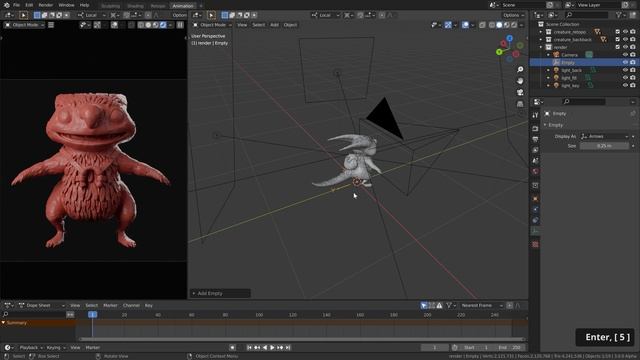Toggle gizmo visibility in main viewport header
The image size is (640, 360).
pyautogui.click(x=448, y=25)
